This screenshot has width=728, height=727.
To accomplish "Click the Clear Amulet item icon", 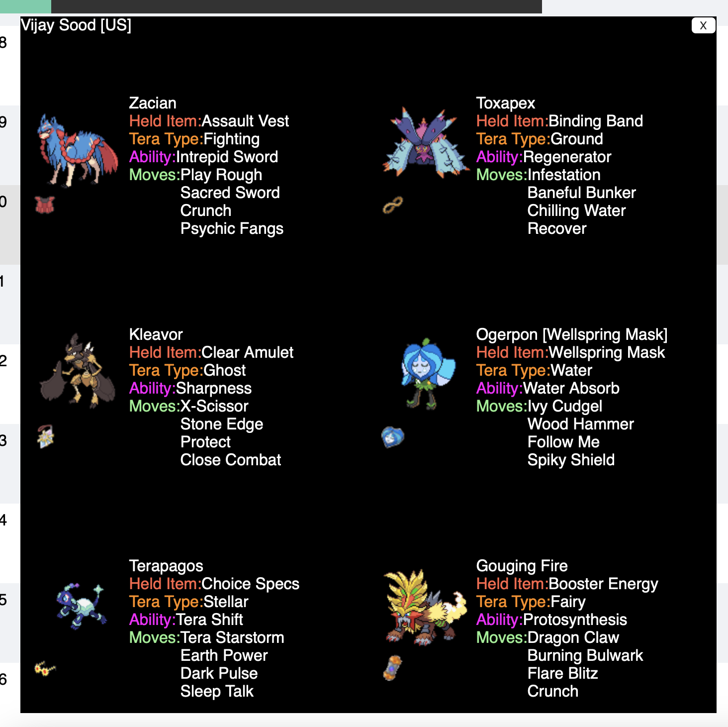I will point(46,436).
